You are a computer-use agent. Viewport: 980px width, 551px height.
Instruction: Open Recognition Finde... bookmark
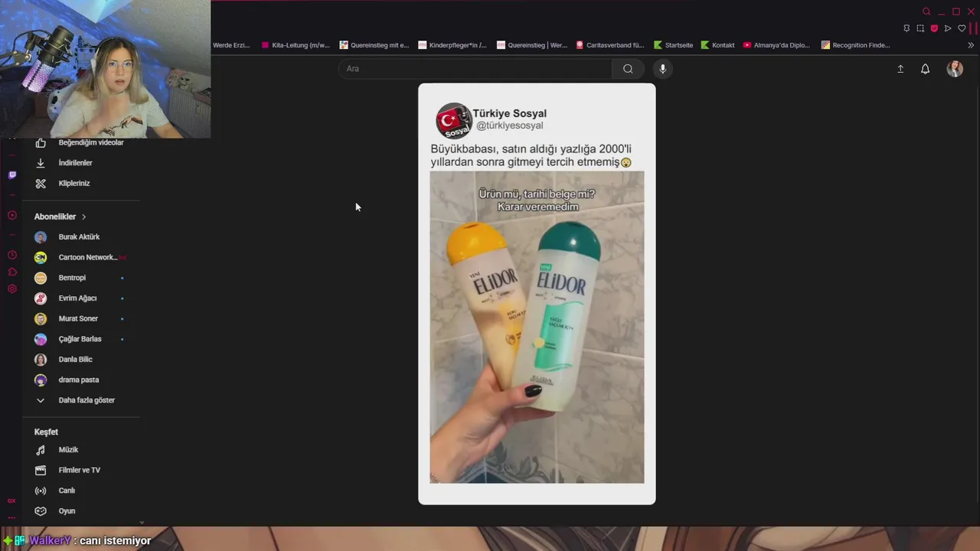856,45
